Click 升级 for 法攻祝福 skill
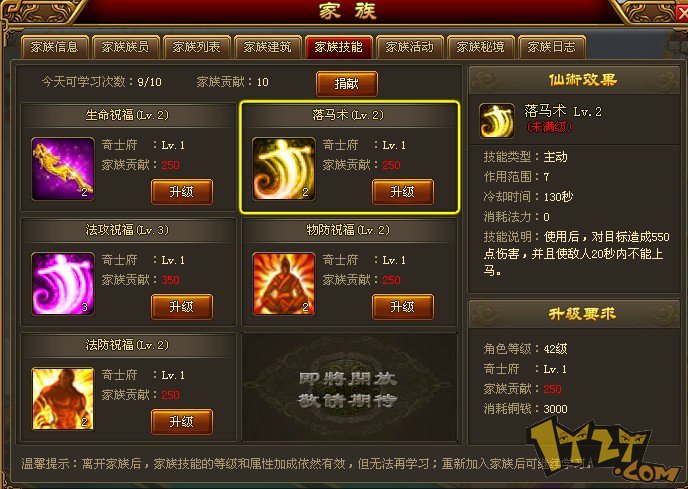688x489 pixels. coord(182,307)
